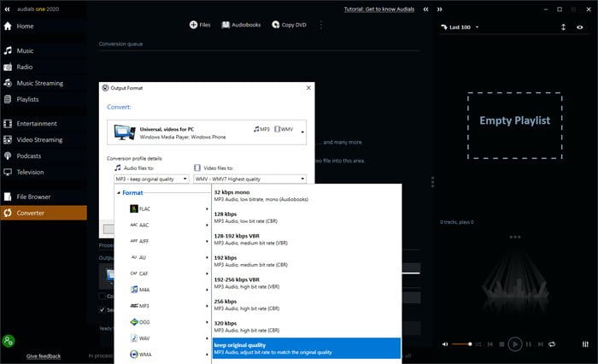The image size is (598, 364).
Task: Expand the Universal videos for PC profile dropdown
Action: click(302, 132)
